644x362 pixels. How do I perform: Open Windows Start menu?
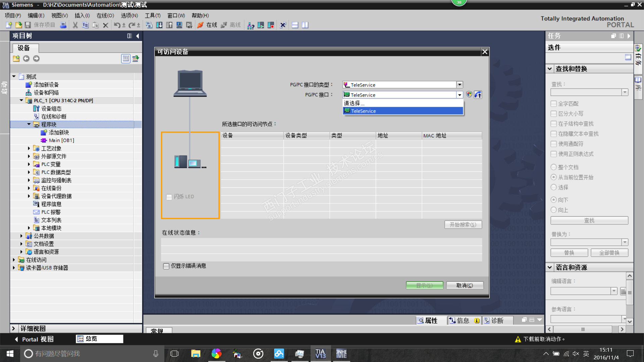pos(10,354)
